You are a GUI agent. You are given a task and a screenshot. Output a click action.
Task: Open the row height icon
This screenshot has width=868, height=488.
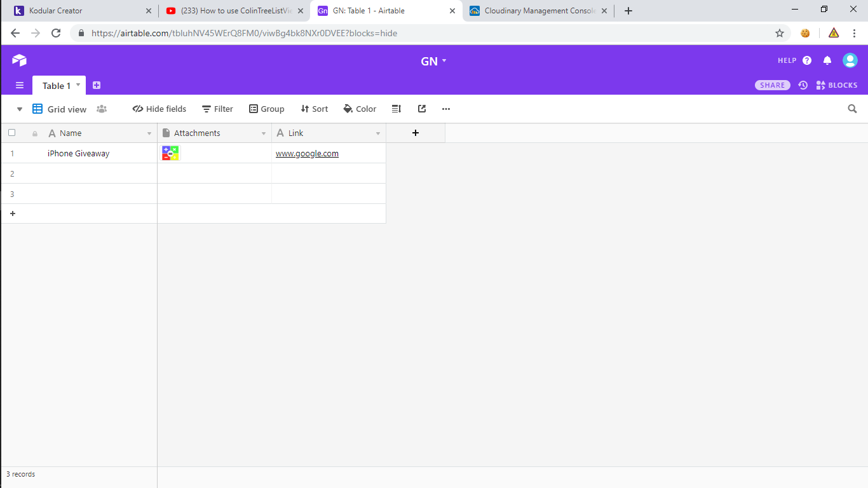pos(397,109)
